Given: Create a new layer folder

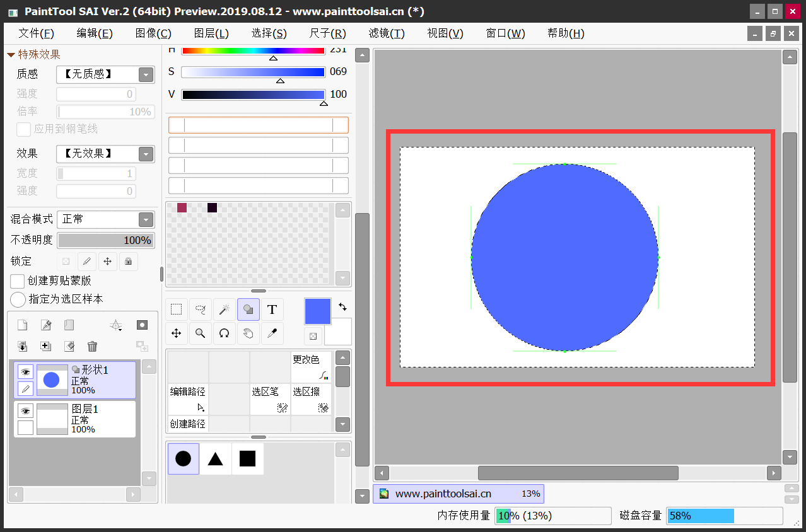Looking at the screenshot, I should (x=69, y=325).
